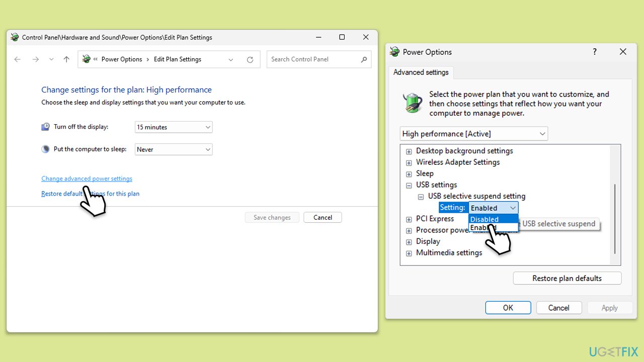
Task: Click the Power Options address bar icon
Action: [87, 59]
